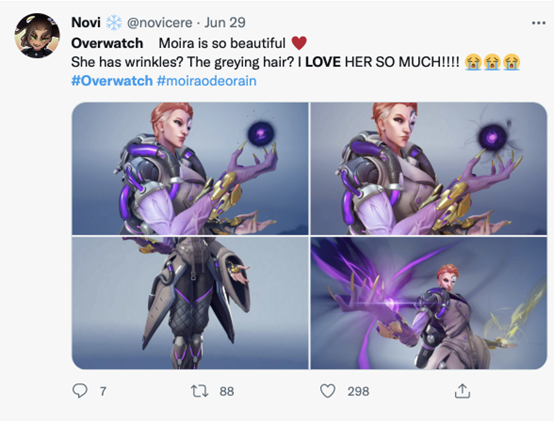Click the snowflake emoji beside Novi
554x421 pixels.
pos(114,23)
